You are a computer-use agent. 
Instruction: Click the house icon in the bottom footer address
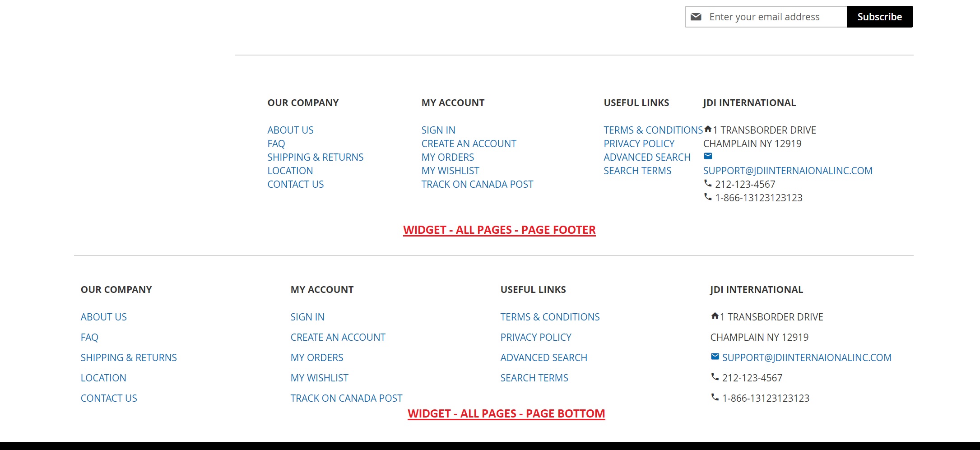click(x=715, y=316)
